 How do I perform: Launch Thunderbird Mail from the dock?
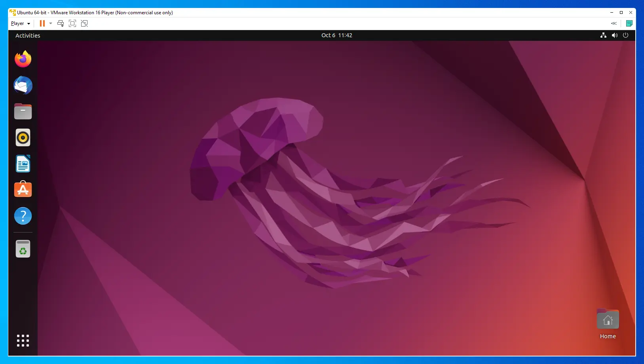coord(23,85)
